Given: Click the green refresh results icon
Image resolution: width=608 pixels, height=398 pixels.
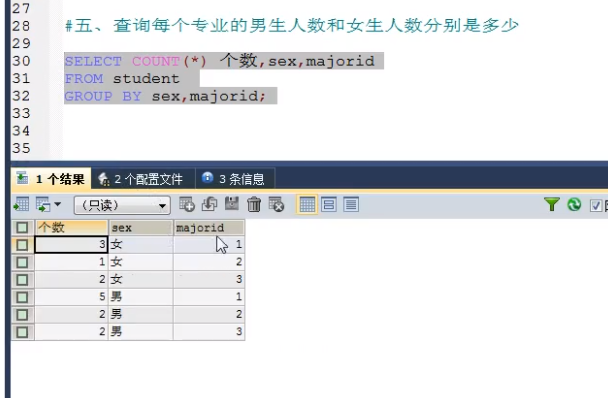Looking at the screenshot, I should coord(574,204).
